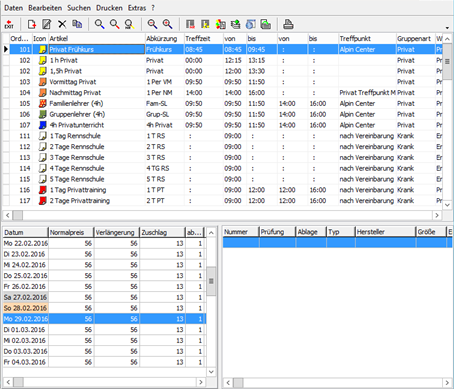454x389 pixels.
Task: Open the Bearbeiten menu
Action: click(45, 8)
